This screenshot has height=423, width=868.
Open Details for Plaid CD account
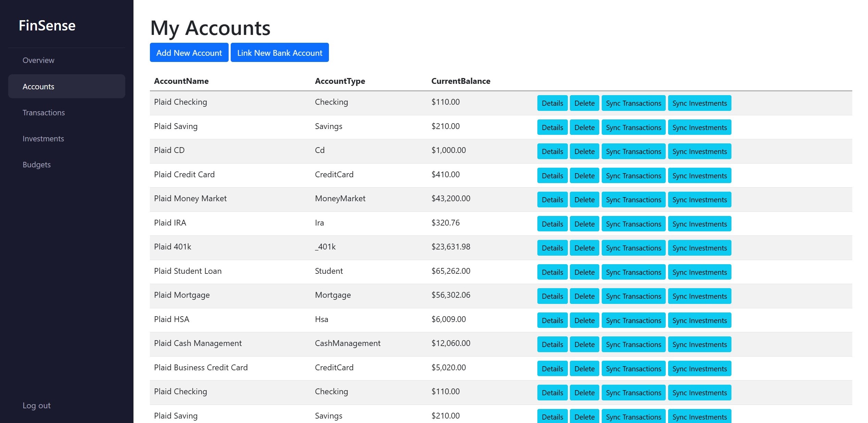552,152
